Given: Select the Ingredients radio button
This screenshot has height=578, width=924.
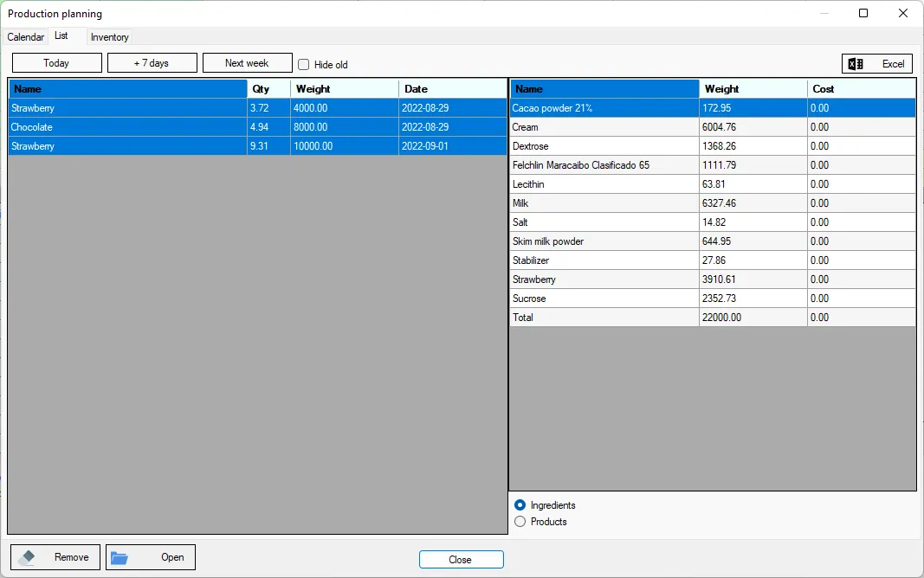Looking at the screenshot, I should pyautogui.click(x=520, y=505).
